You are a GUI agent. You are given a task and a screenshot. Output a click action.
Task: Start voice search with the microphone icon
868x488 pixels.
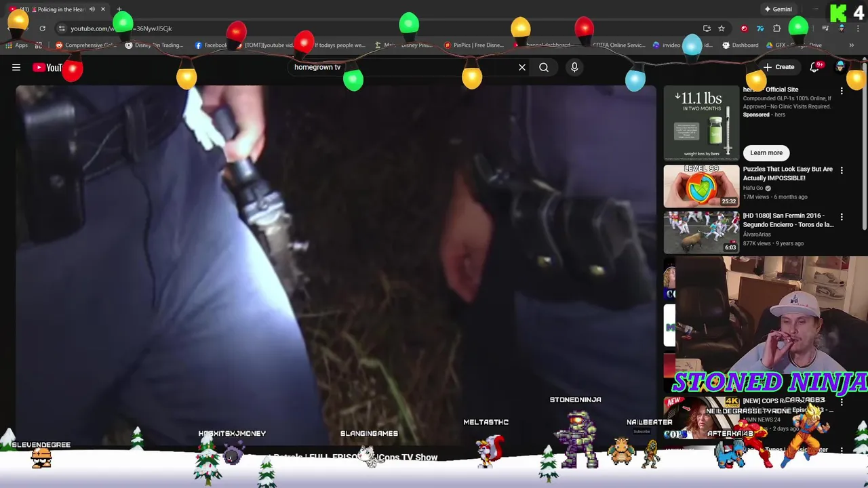click(574, 67)
